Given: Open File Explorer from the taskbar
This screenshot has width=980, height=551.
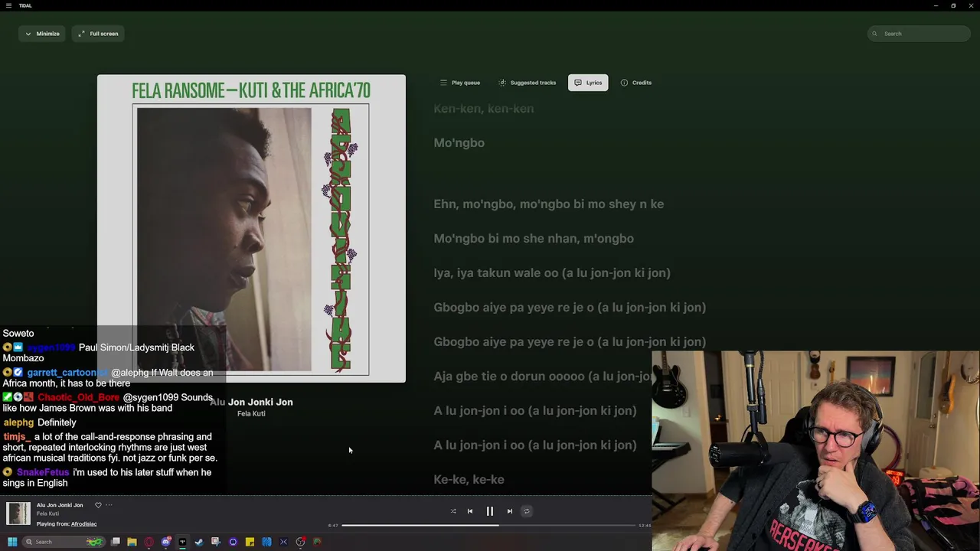Looking at the screenshot, I should 132,542.
